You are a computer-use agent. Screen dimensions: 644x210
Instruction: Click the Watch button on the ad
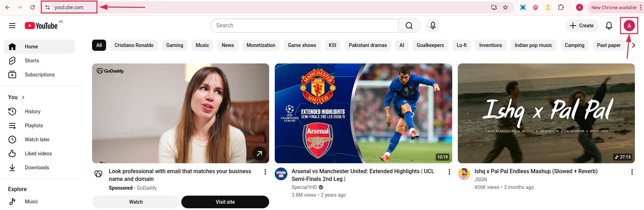pos(136,202)
